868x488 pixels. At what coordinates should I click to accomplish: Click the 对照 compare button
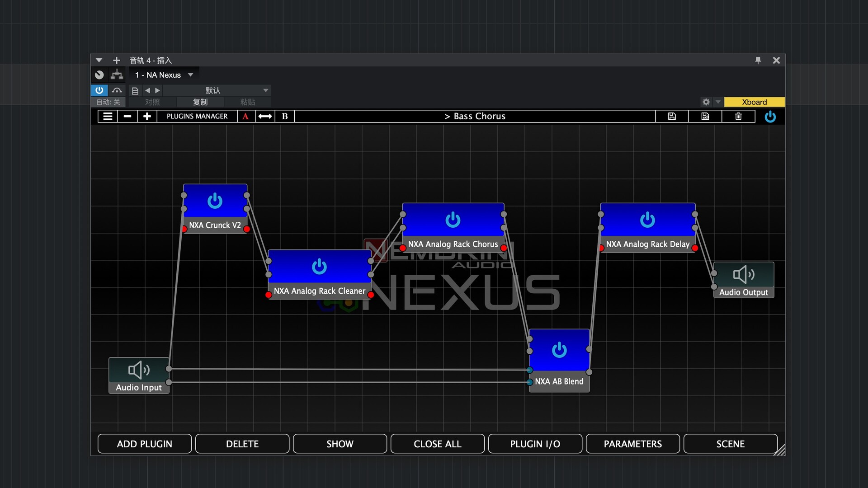[x=152, y=102]
